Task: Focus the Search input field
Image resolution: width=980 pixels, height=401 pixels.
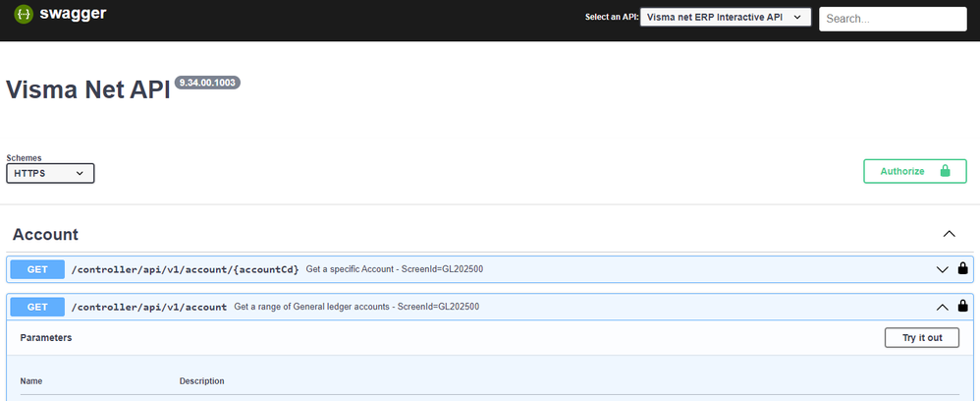Action: click(894, 19)
